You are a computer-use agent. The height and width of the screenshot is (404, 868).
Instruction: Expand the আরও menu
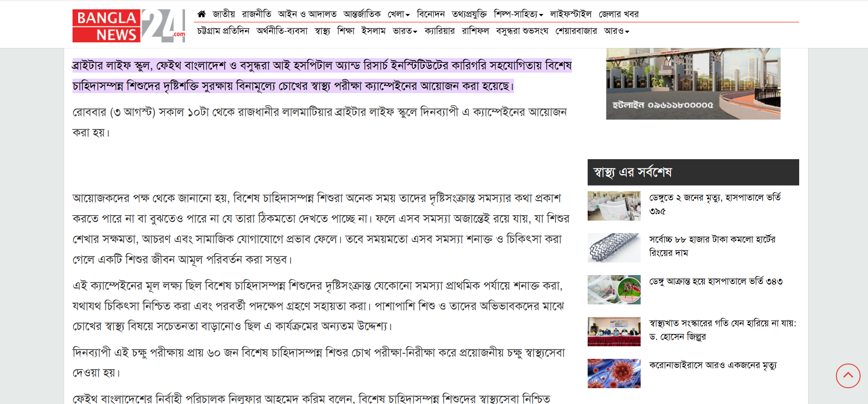coord(616,31)
